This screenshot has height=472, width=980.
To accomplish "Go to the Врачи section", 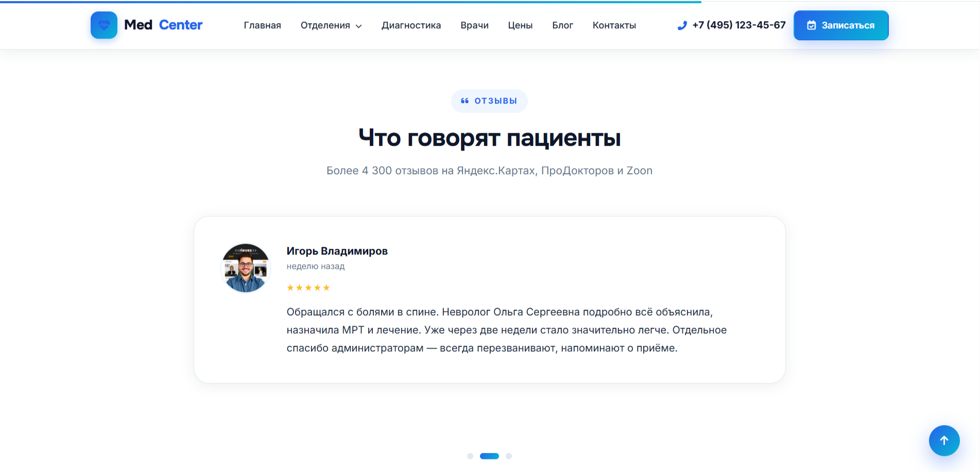I will pyautogui.click(x=474, y=25).
